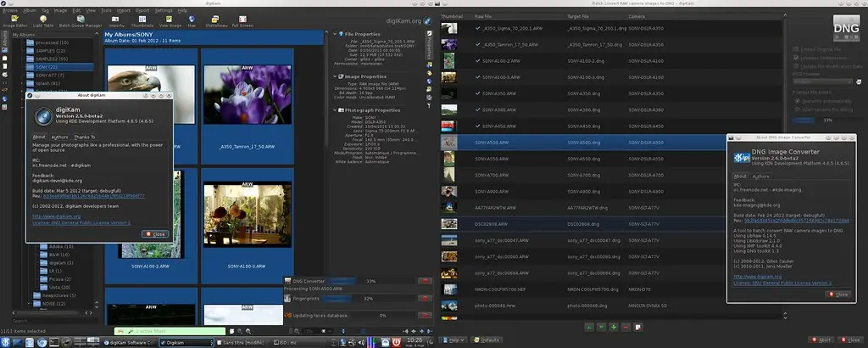
Task: Cancel the DNG Converter progress job
Action: (425, 281)
